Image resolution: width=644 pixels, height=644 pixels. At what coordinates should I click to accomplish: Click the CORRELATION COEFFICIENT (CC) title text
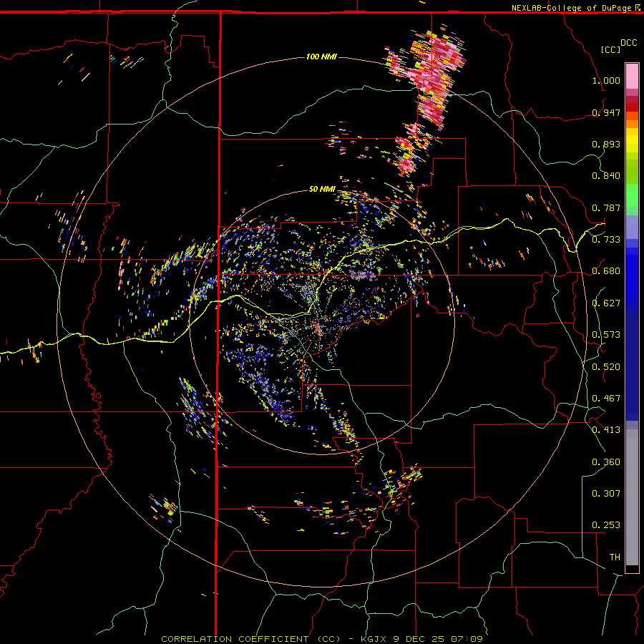click(x=250, y=639)
